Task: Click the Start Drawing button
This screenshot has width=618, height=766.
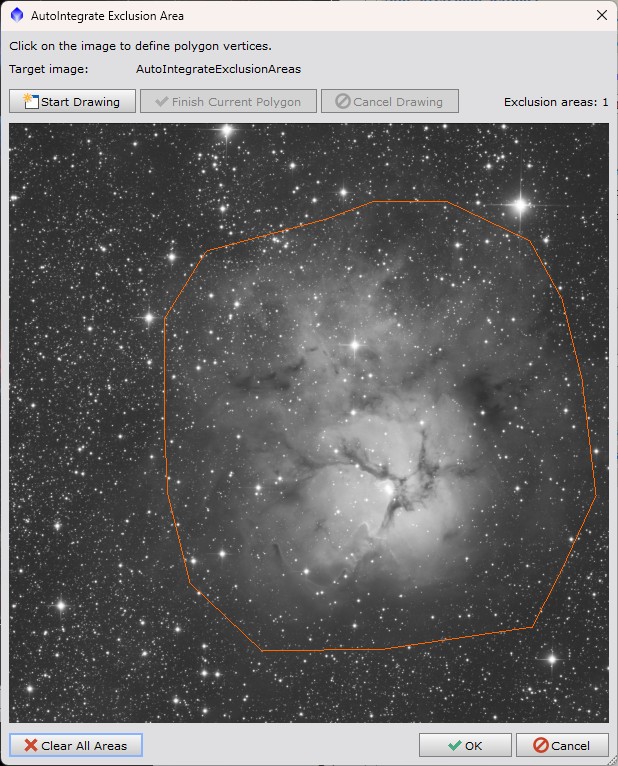Action: point(72,101)
